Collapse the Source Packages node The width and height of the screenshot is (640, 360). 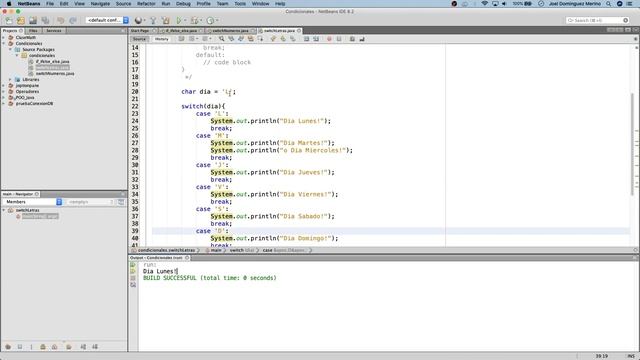pyautogui.click(x=11, y=49)
